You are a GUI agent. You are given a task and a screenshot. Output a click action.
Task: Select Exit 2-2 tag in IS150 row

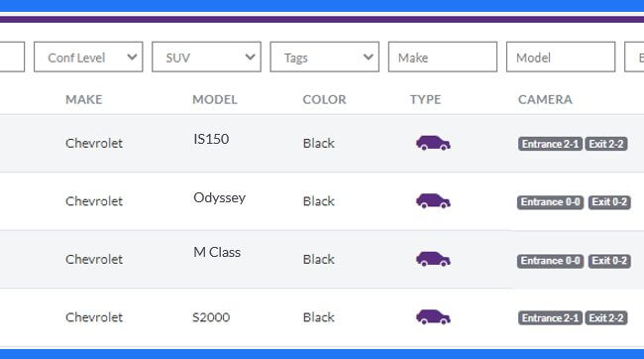pyautogui.click(x=606, y=144)
